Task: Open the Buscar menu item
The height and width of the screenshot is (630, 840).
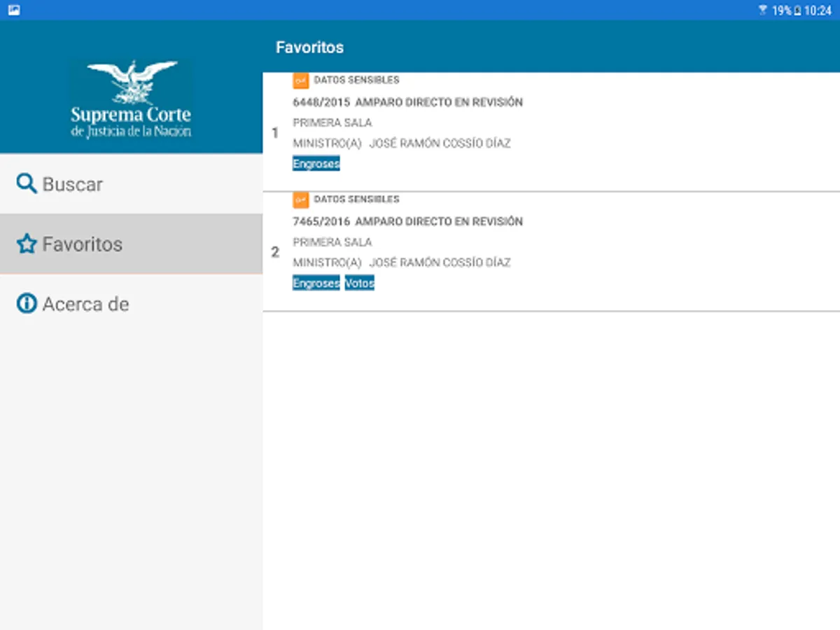Action: 131,184
